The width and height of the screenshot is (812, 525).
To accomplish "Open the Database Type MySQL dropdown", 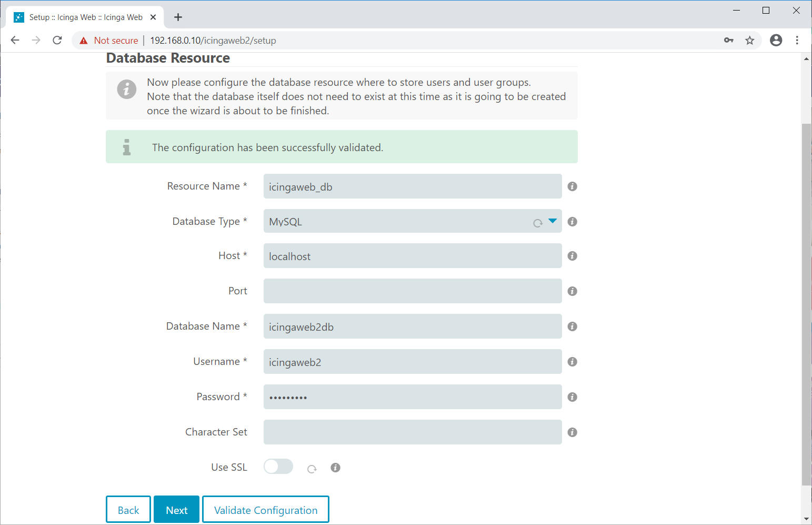I will (413, 221).
